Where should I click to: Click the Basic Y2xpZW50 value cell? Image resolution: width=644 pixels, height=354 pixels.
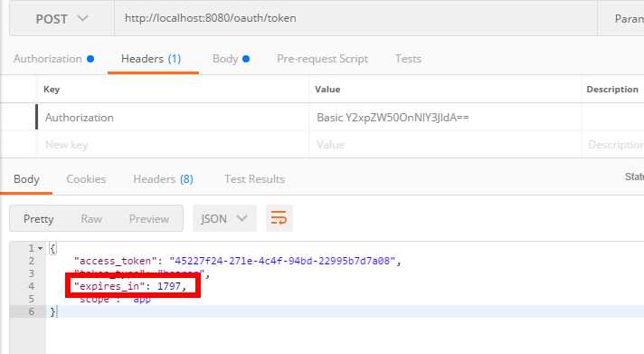(x=445, y=118)
